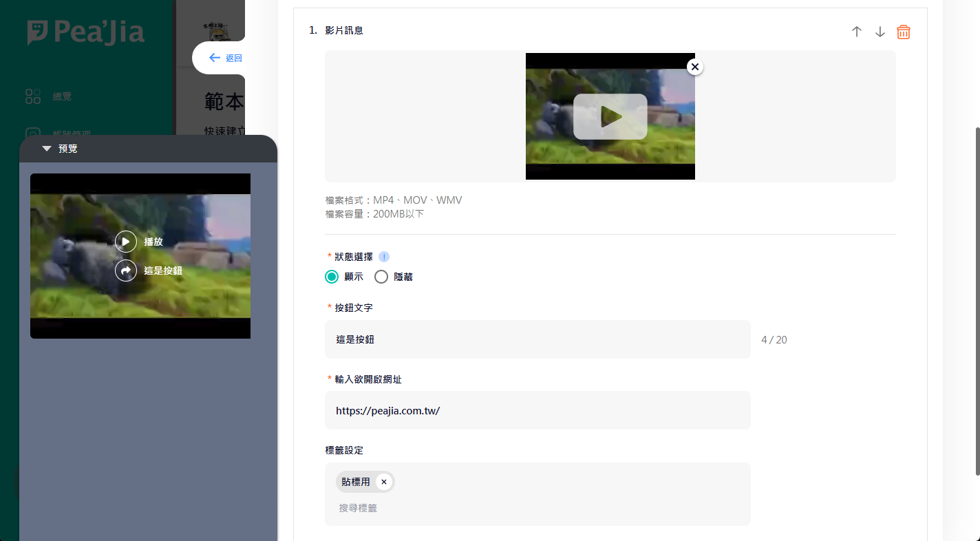Click the 這是按鈕 share icon in preview
Image resolution: width=980 pixels, height=541 pixels.
[x=126, y=270]
